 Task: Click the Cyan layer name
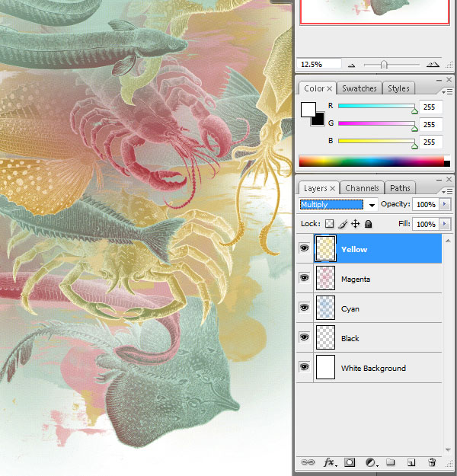tap(350, 309)
